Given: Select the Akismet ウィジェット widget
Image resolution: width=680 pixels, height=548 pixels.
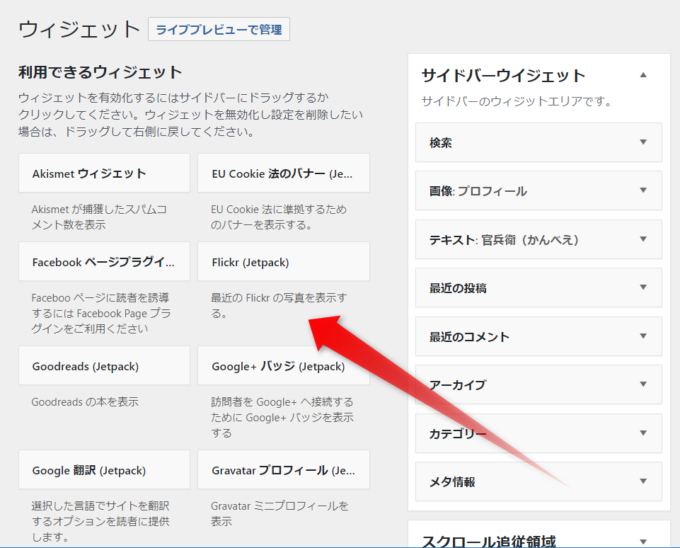Looking at the screenshot, I should 104,173.
